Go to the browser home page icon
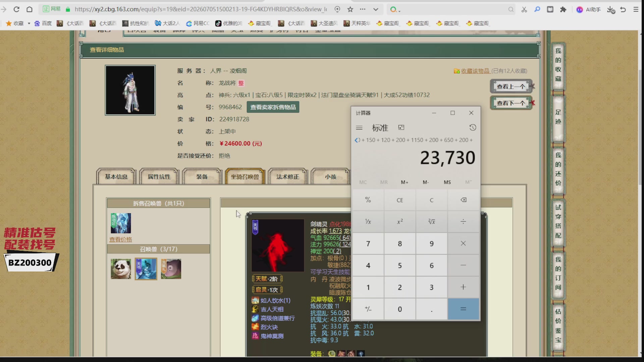Viewport: 644px width, 362px height. coord(30,9)
